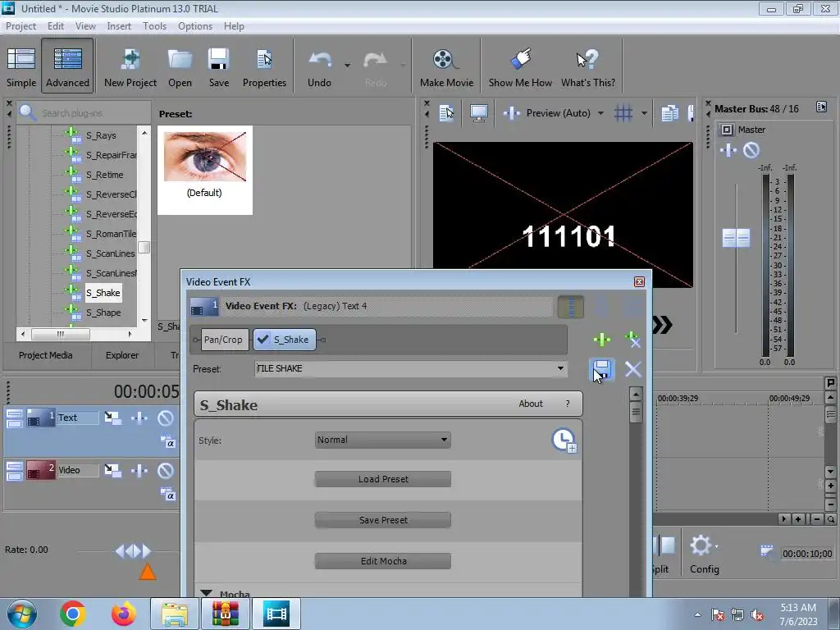The width and height of the screenshot is (840, 630).
Task: Click the external monitor preview icon
Action: click(478, 113)
